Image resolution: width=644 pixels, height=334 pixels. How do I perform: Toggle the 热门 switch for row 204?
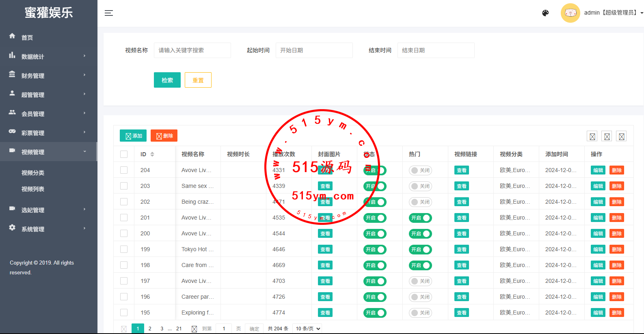(420, 170)
